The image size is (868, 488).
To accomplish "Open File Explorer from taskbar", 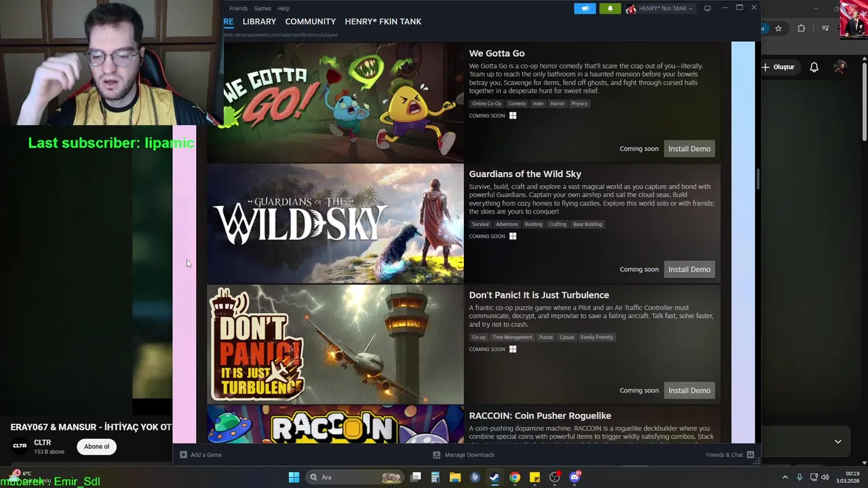I will point(455,477).
